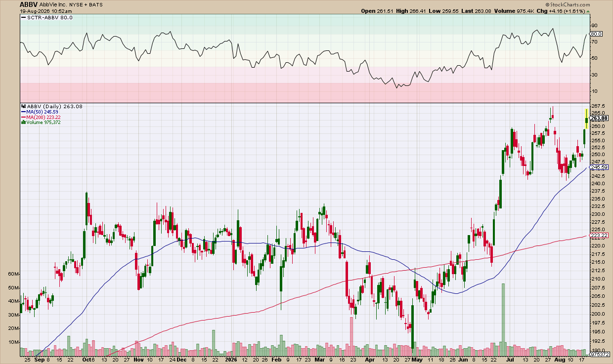The width and height of the screenshot is (613, 364).
Task: Click the red 223.22 MA tag on right axis
Action: point(598,236)
